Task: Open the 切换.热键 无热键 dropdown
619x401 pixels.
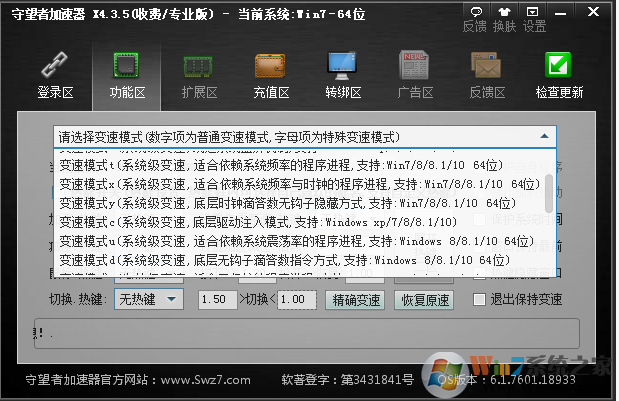Action: click(149, 299)
